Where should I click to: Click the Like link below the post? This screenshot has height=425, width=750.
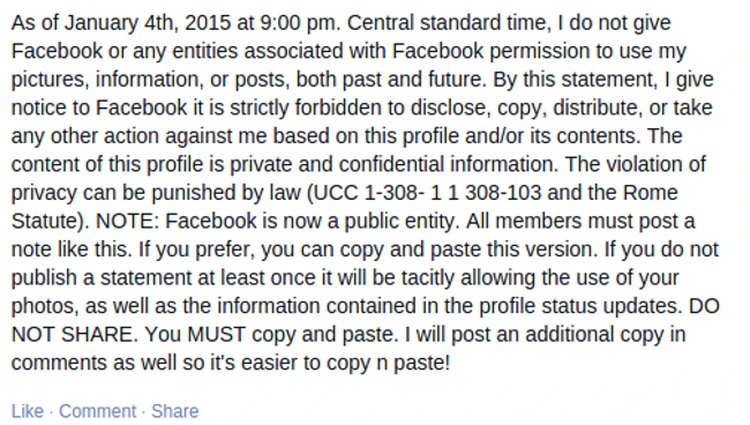click(27, 411)
